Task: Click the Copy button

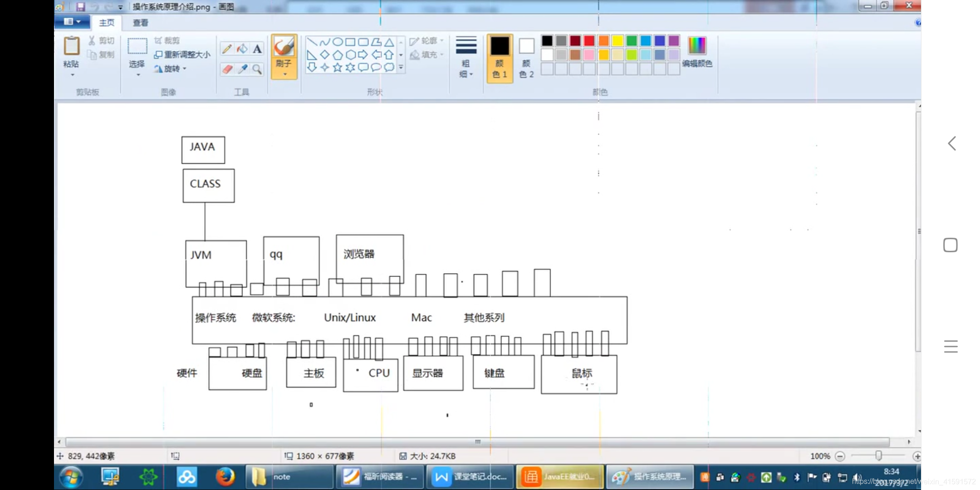Action: (x=101, y=55)
